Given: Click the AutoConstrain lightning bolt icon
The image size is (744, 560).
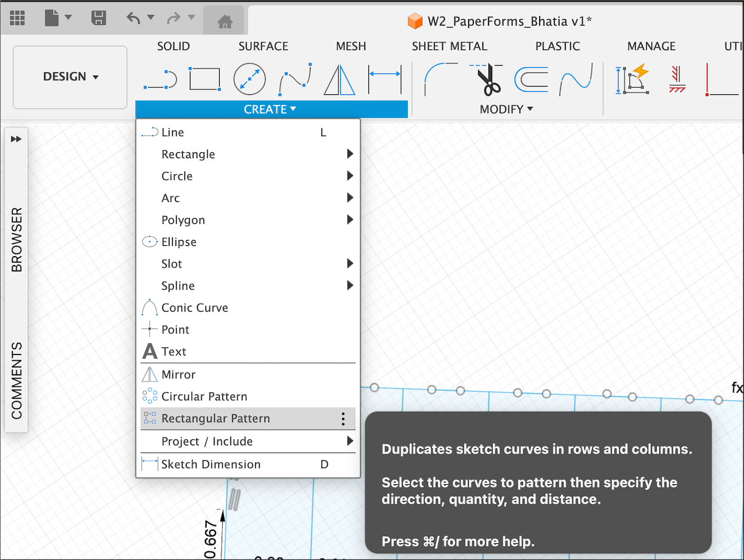Looking at the screenshot, I should coord(632,79).
